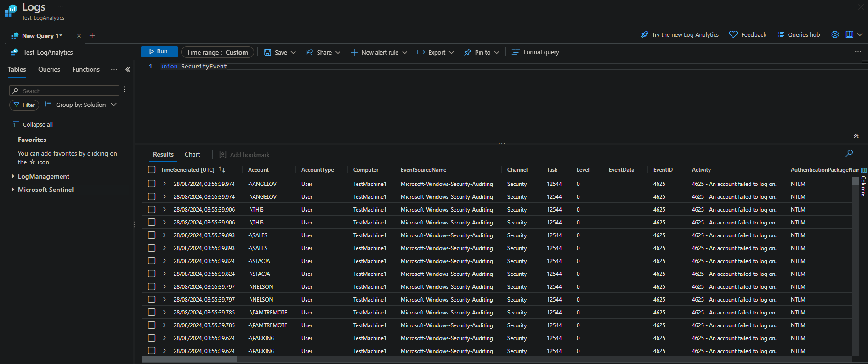This screenshot has width=868, height=364.
Task: Click the pane splitter ellipsis handle
Action: click(501, 144)
